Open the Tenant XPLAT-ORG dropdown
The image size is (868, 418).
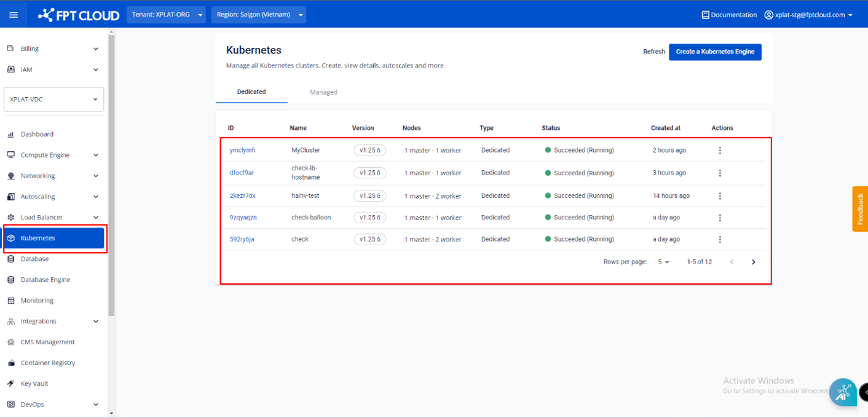tap(166, 15)
